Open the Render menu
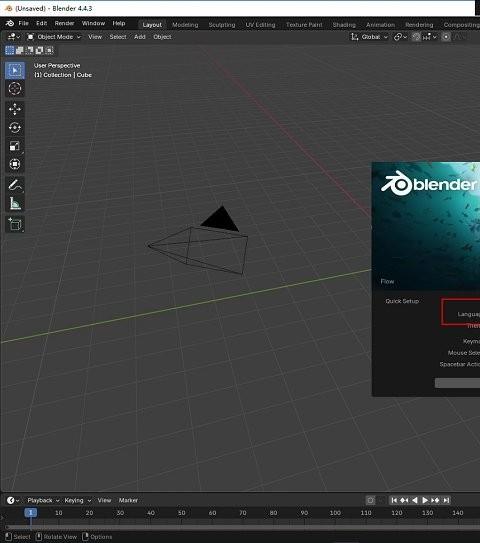This screenshot has width=480, height=543. [x=64, y=23]
